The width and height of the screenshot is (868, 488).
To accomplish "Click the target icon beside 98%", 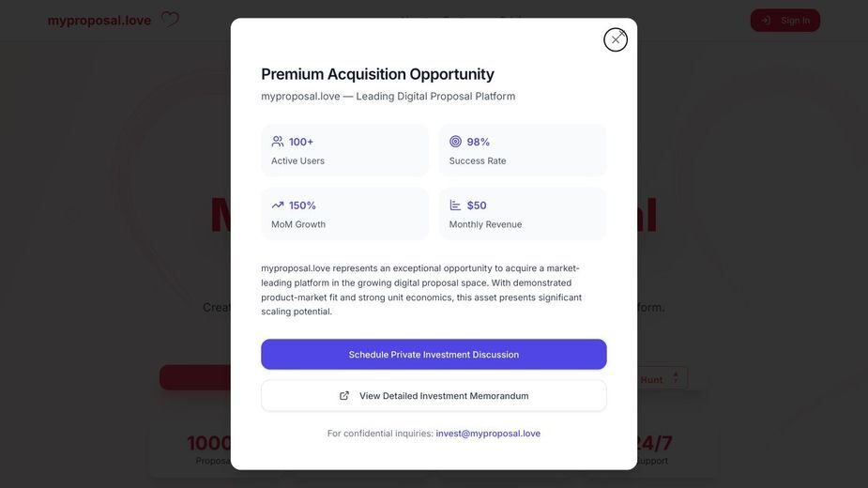I will pyautogui.click(x=455, y=142).
